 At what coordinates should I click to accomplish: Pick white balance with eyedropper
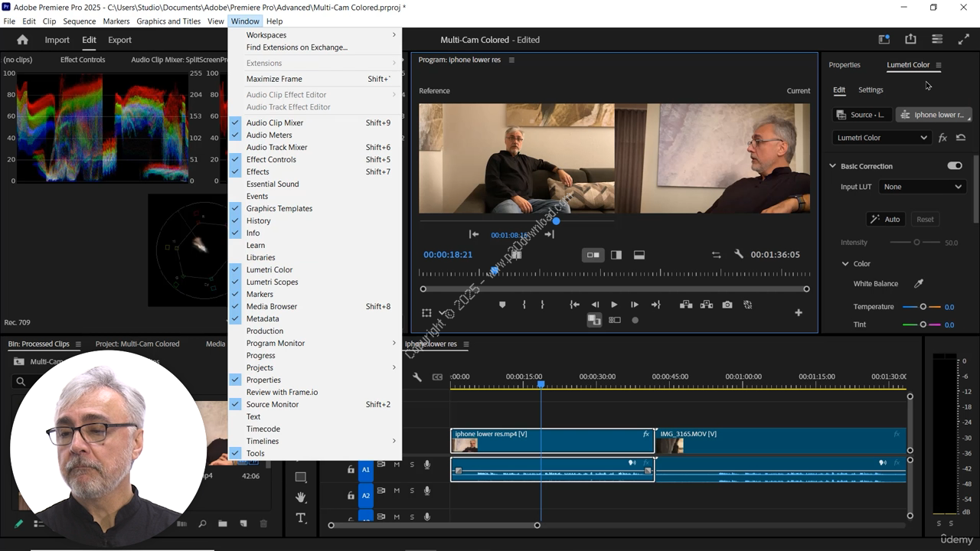coord(919,283)
